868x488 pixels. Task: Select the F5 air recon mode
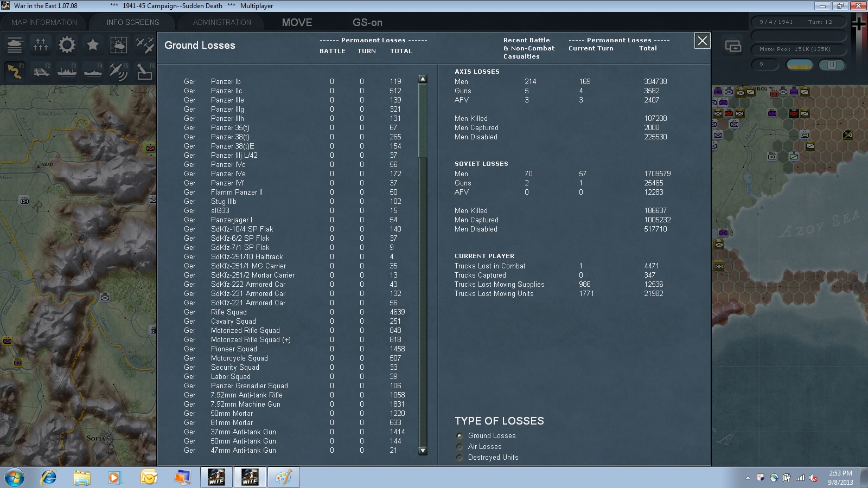click(119, 72)
